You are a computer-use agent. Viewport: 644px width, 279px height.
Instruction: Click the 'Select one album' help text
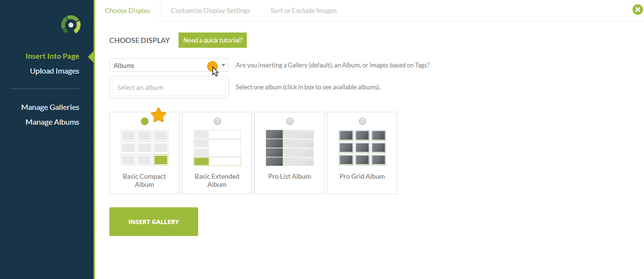coord(308,87)
